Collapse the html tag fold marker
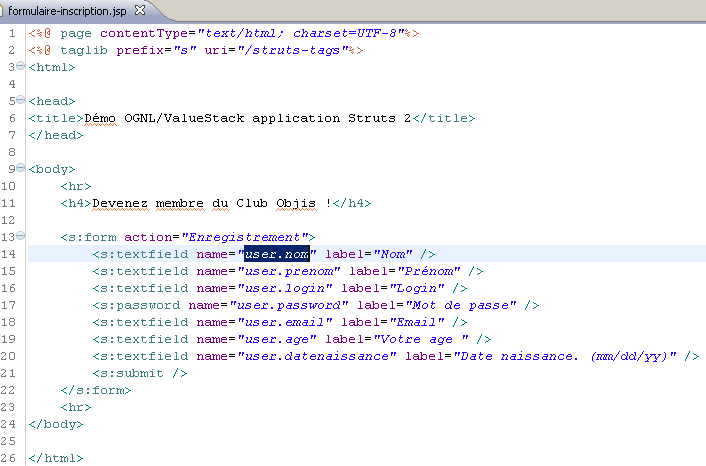The image size is (706, 466). [x=22, y=67]
